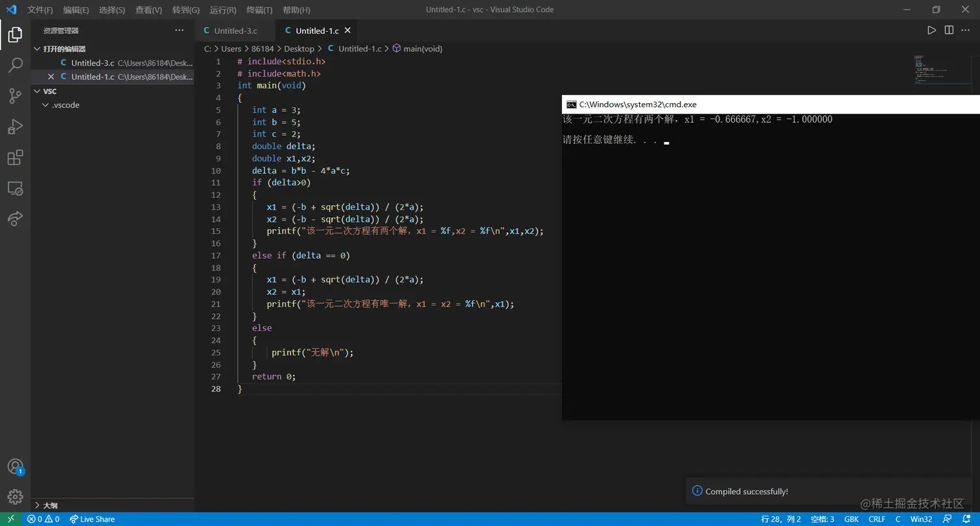Open notifications with the bell icon
The image size is (980, 526).
[x=966, y=519]
